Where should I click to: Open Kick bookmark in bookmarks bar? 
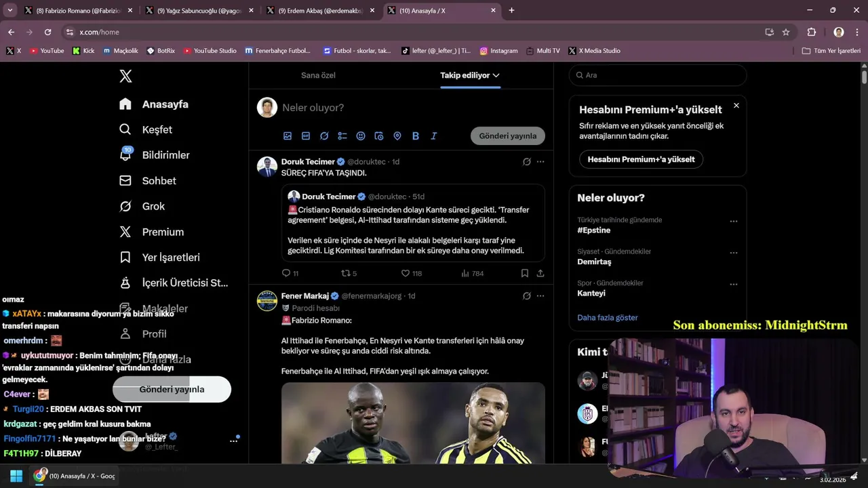(83, 51)
